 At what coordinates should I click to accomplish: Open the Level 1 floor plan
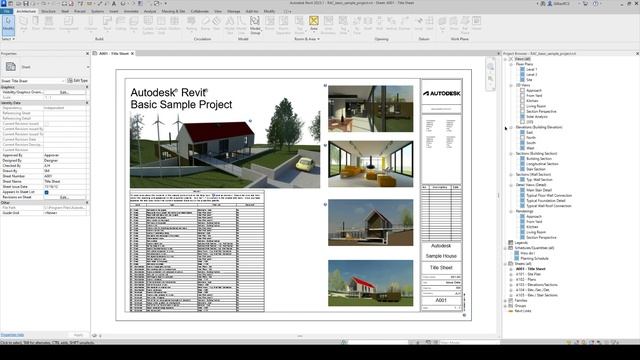(531, 69)
